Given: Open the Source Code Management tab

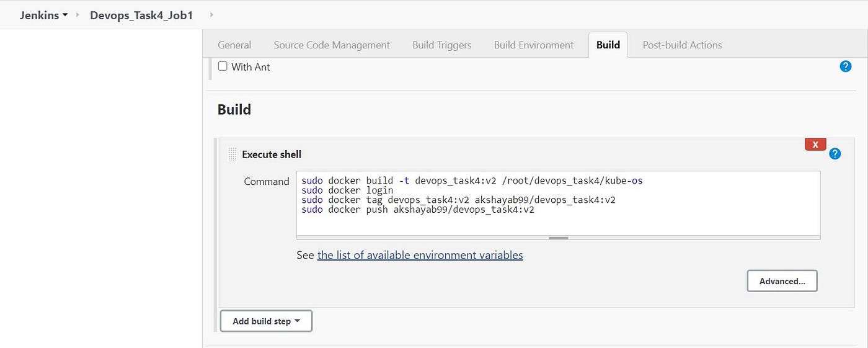Looking at the screenshot, I should [332, 45].
